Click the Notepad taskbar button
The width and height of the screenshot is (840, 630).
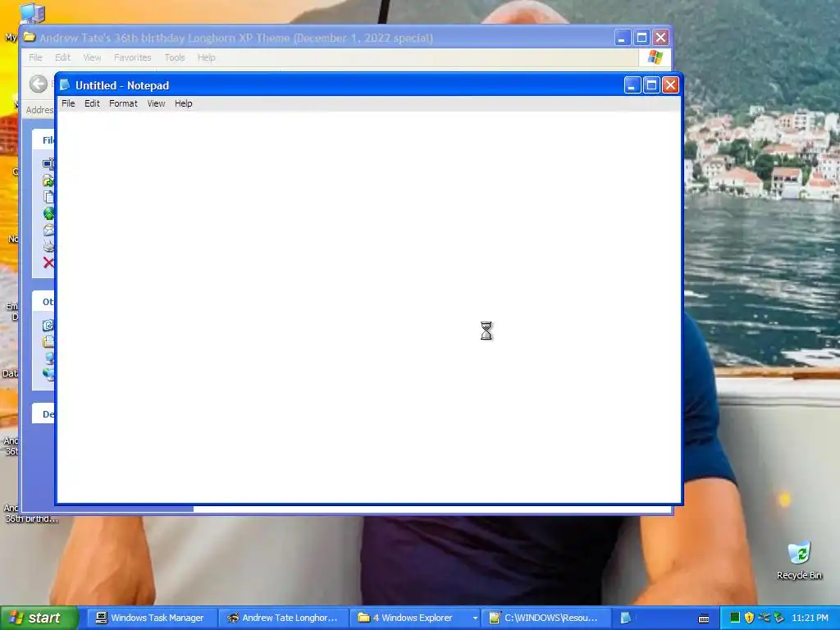coord(626,618)
